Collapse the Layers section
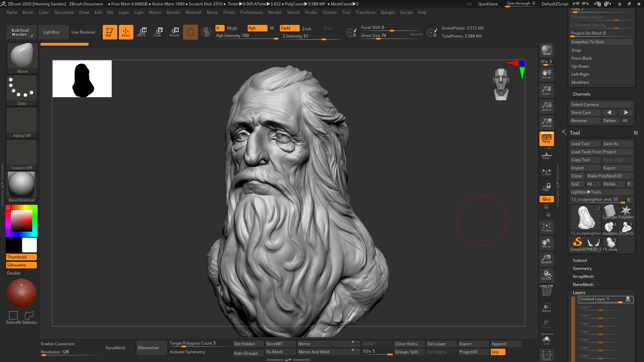The image size is (644, 362). (579, 293)
